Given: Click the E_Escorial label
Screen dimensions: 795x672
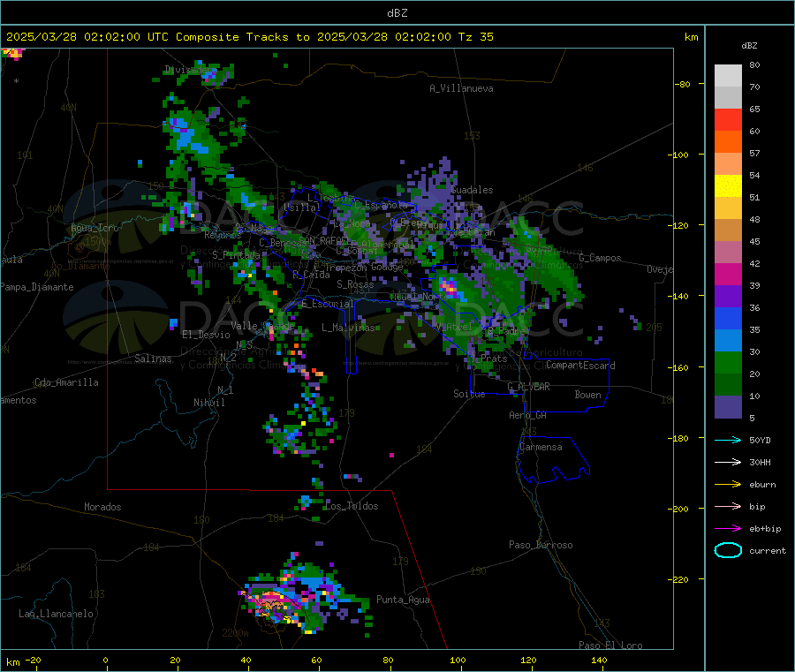Looking at the screenshot, I should 328,304.
